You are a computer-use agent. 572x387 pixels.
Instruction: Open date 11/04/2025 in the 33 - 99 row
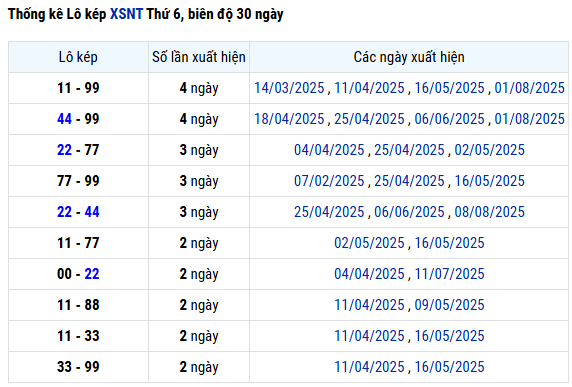coord(369,367)
